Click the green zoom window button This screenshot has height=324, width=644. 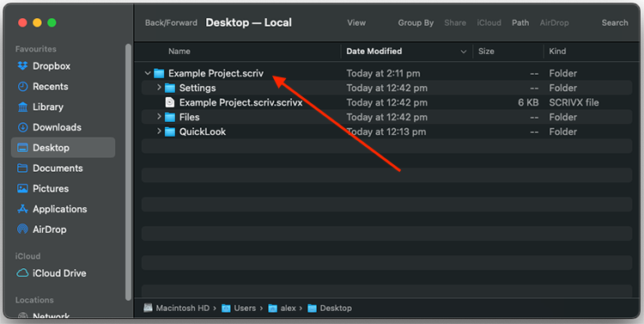[52, 23]
